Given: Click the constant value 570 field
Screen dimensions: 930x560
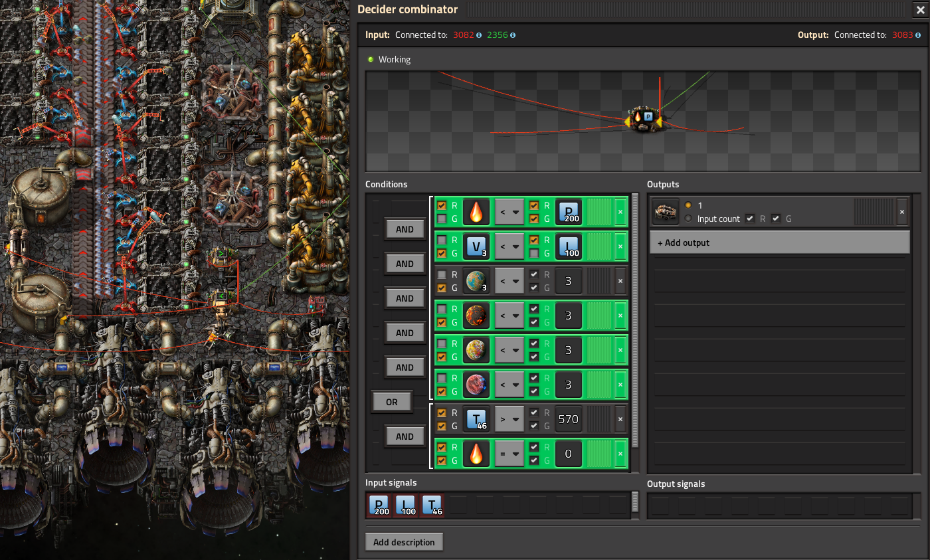Looking at the screenshot, I should (x=568, y=419).
